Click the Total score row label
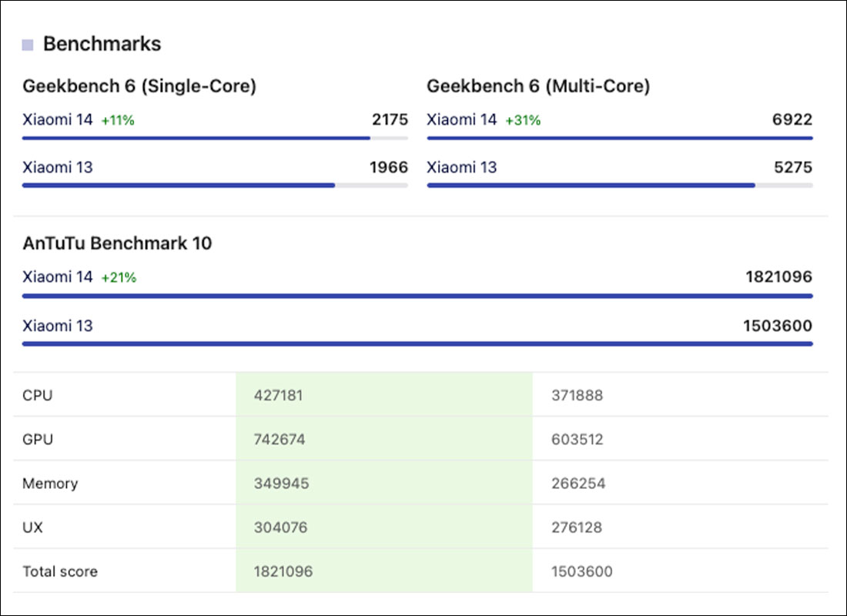 point(60,571)
